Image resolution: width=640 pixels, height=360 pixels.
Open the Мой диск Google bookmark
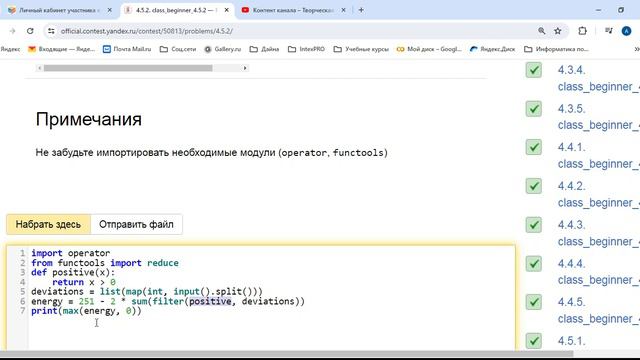click(x=429, y=49)
